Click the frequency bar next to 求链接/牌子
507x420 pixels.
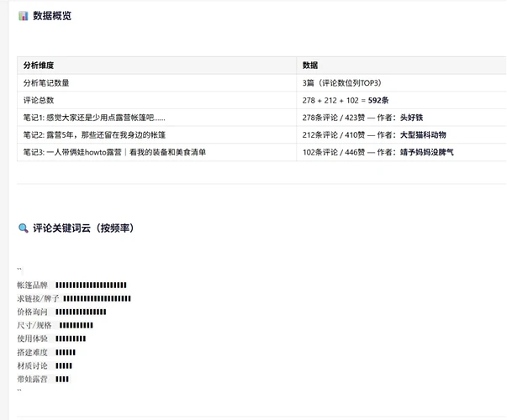coord(97,298)
